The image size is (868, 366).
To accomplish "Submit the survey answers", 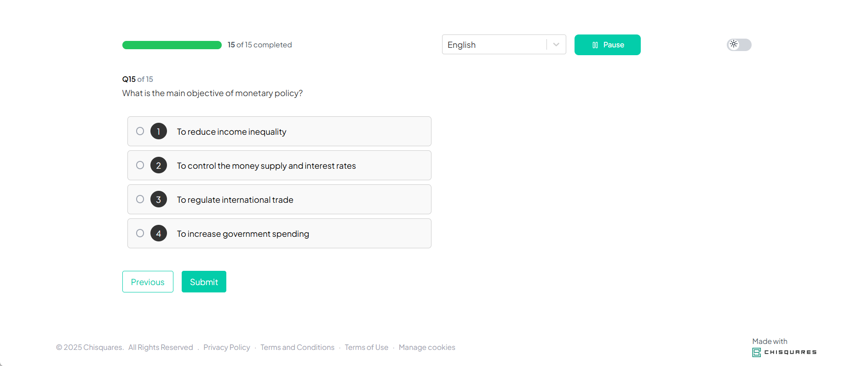I will (204, 282).
